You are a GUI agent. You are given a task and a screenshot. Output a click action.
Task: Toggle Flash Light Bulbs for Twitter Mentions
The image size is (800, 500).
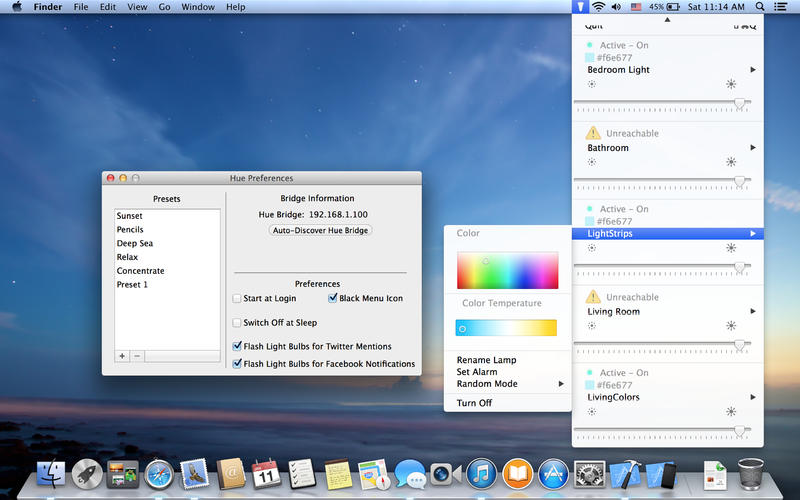click(x=237, y=346)
